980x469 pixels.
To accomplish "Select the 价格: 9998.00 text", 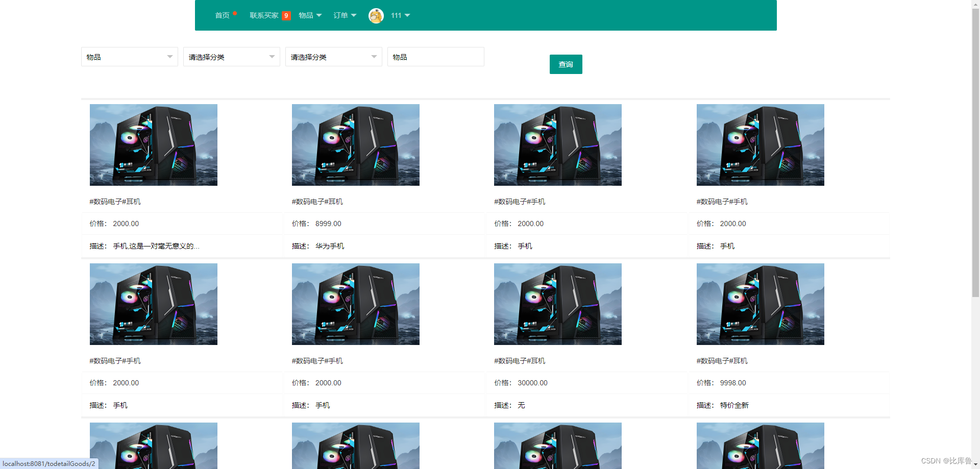I will [721, 383].
